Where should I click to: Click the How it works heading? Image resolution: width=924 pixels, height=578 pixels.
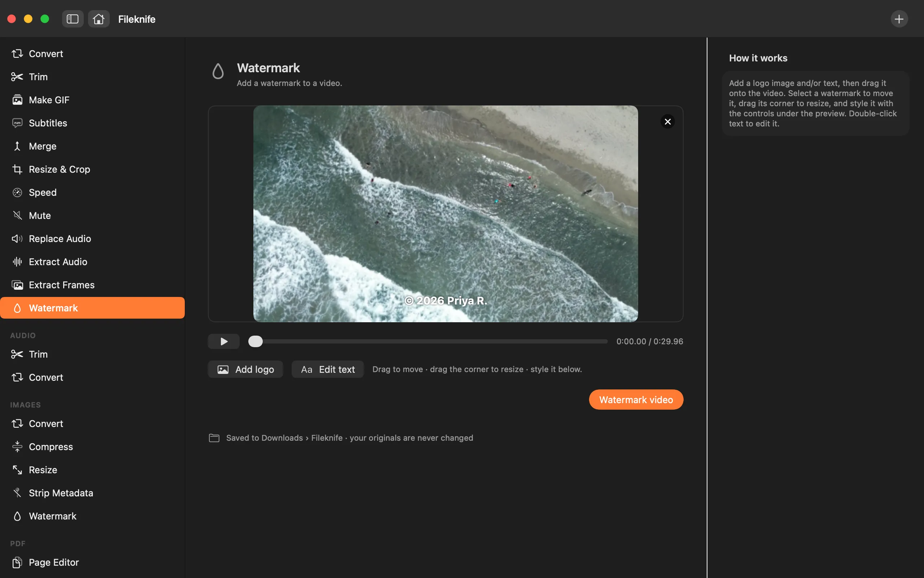758,58
